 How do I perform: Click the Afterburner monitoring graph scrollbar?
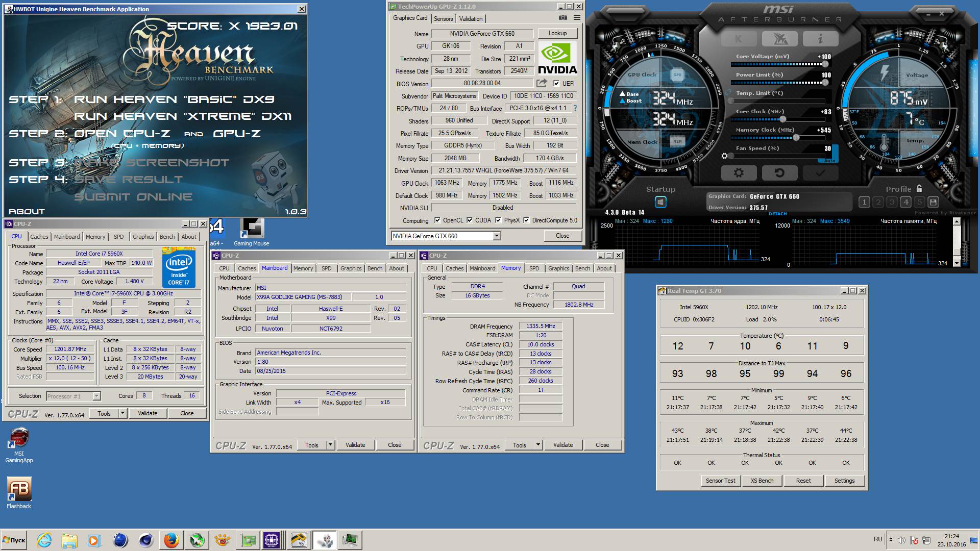tap(957, 242)
